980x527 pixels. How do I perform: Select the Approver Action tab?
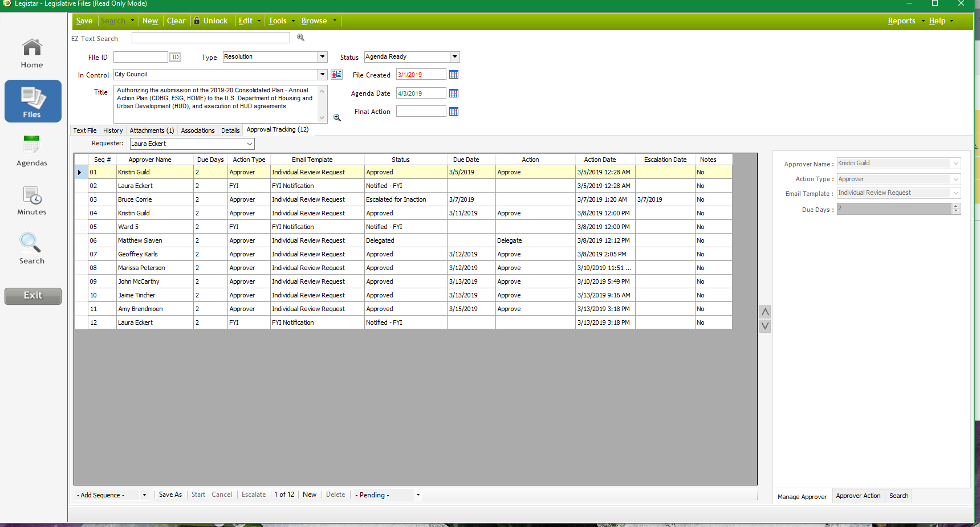point(858,496)
